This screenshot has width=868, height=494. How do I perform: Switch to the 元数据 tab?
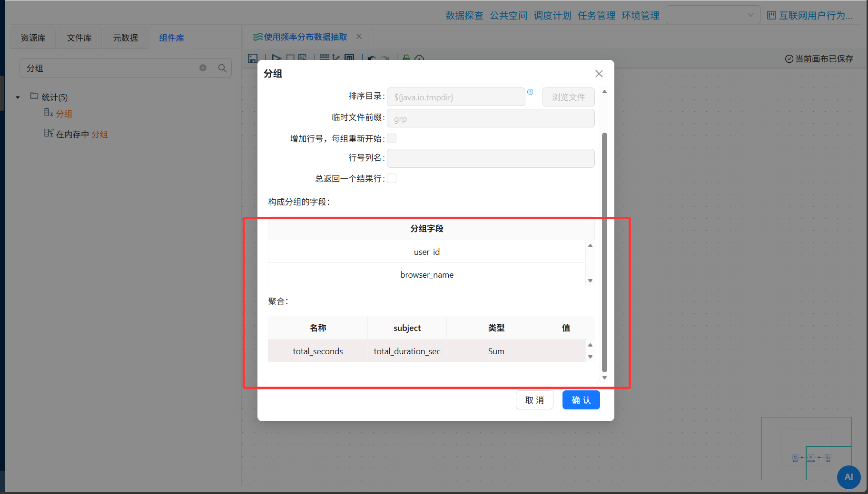(126, 38)
